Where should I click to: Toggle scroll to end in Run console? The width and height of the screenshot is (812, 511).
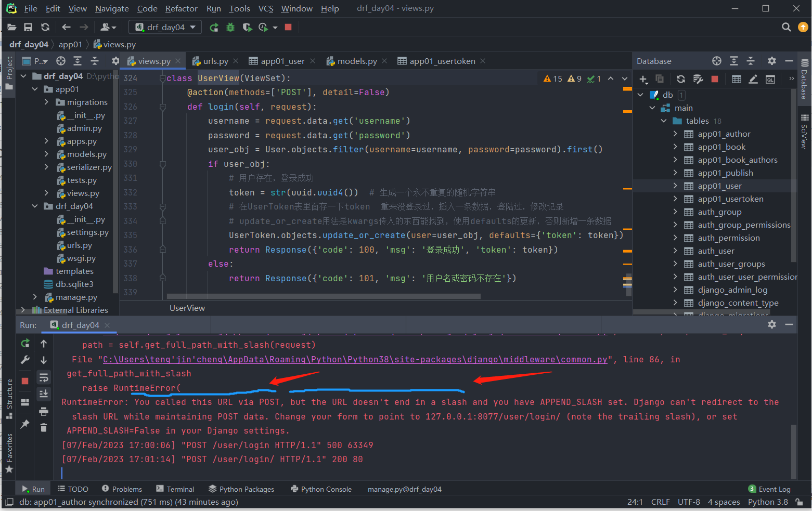(x=44, y=394)
